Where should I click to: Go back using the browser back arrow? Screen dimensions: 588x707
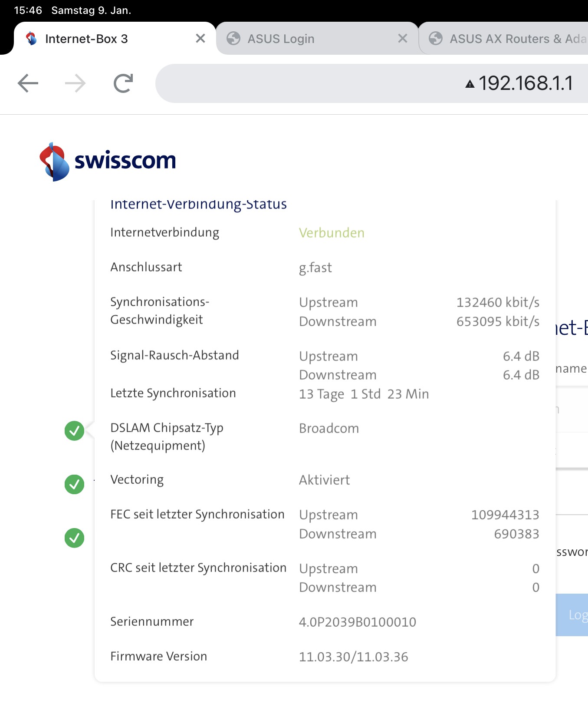click(x=28, y=83)
